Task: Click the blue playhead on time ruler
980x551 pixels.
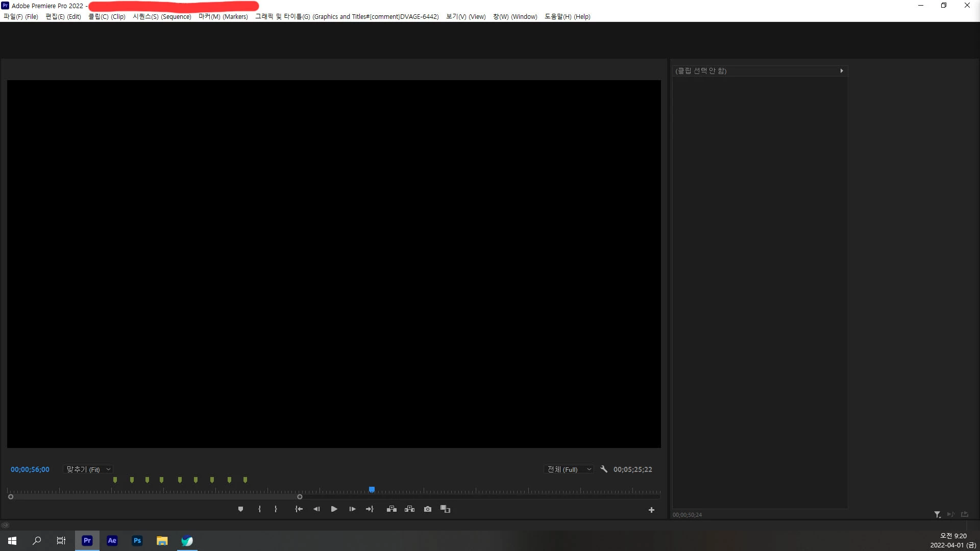Action: pos(372,490)
